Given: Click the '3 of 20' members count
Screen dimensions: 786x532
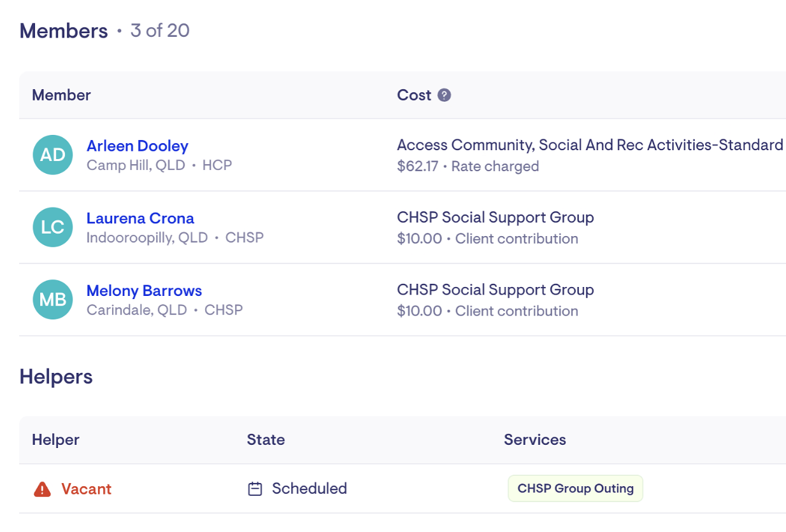Looking at the screenshot, I should pos(160,31).
